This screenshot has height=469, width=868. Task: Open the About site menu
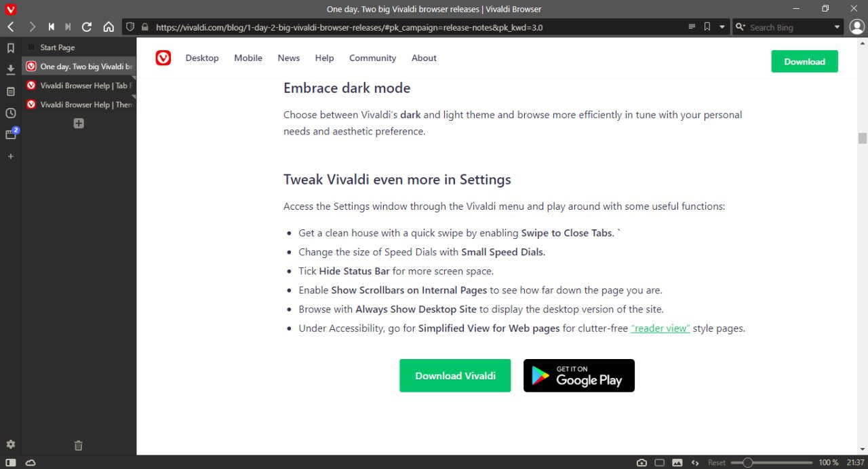click(x=424, y=58)
